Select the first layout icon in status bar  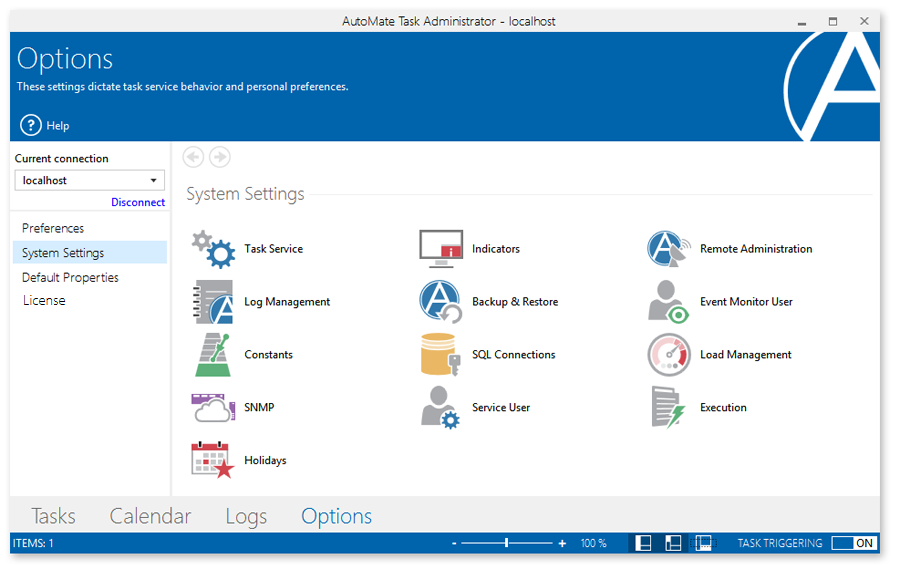click(643, 543)
